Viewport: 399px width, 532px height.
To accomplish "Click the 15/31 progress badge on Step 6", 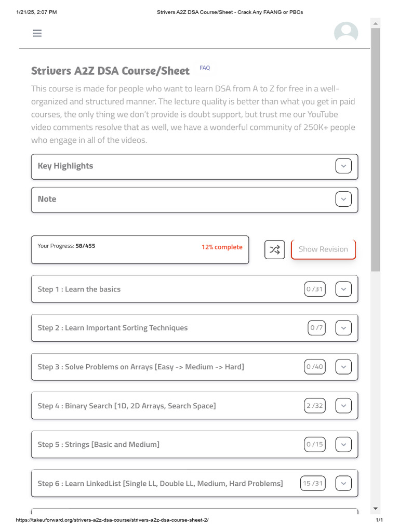I will 313,484.
